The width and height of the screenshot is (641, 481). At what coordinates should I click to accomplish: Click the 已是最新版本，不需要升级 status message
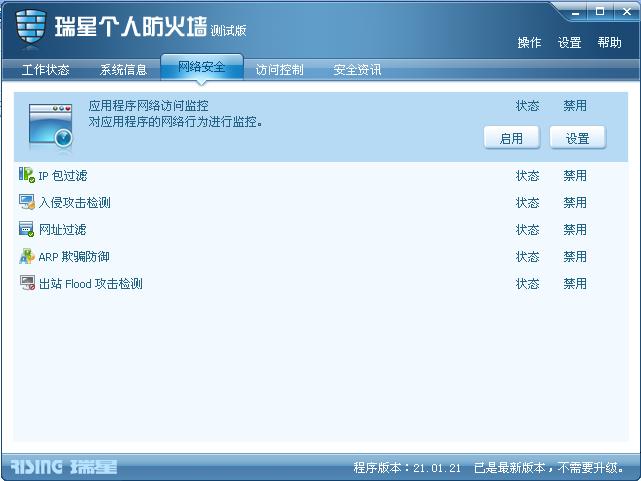549,468
